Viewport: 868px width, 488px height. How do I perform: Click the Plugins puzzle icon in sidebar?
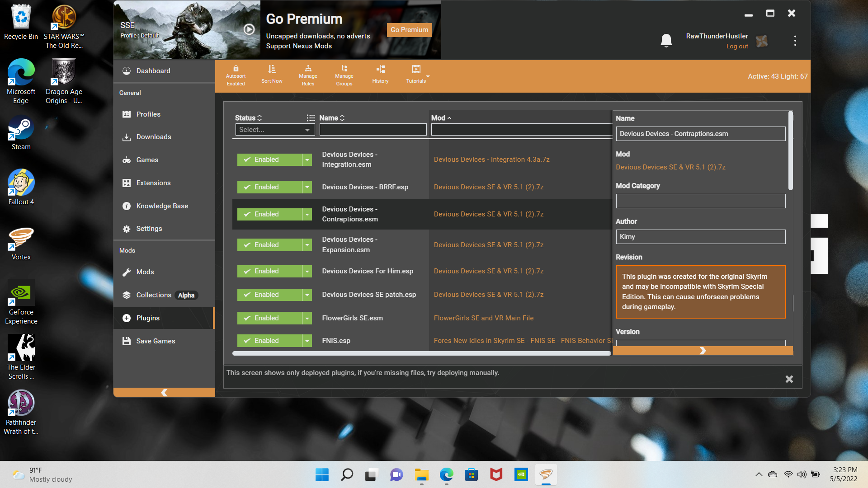point(127,318)
